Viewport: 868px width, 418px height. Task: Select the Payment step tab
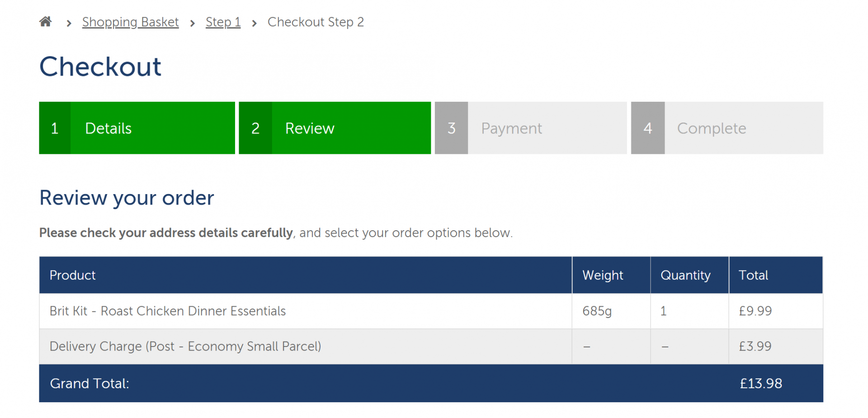(531, 128)
